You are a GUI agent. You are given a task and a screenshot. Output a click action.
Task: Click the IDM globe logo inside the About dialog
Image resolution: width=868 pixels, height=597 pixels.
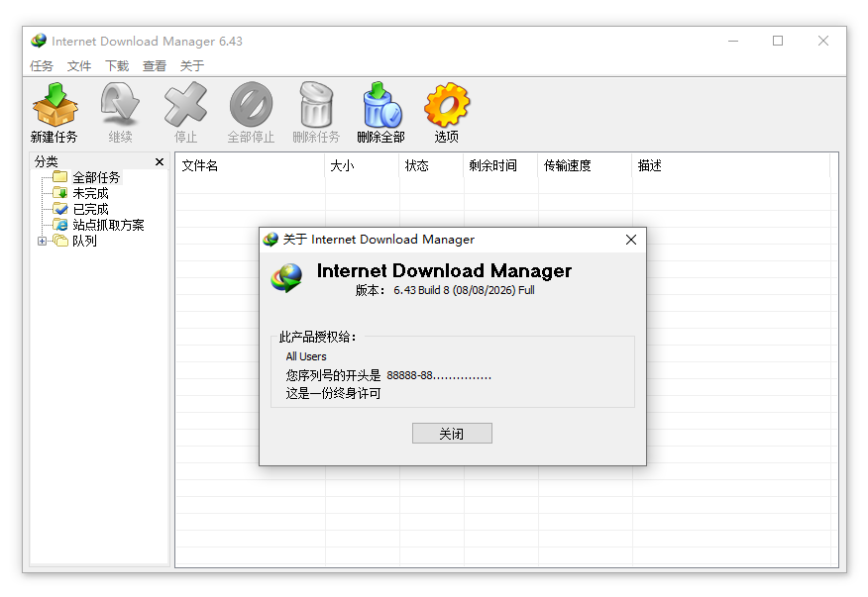coord(286,277)
